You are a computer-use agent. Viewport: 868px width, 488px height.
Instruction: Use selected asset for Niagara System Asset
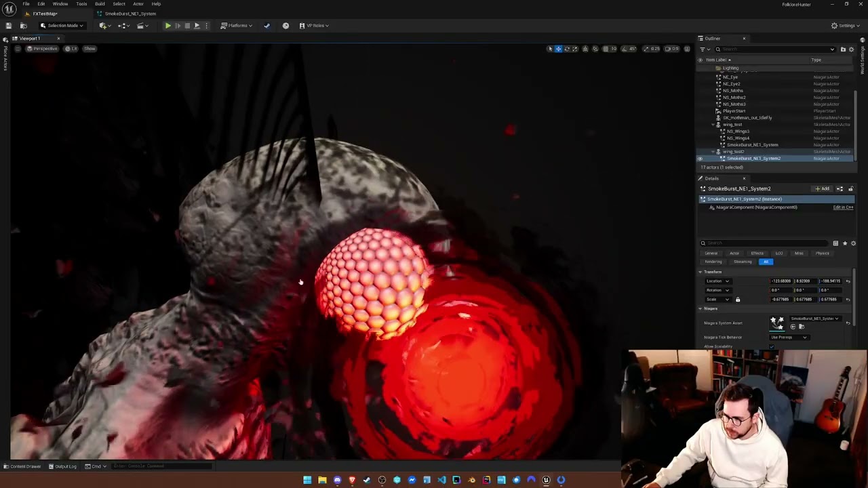coord(793,327)
